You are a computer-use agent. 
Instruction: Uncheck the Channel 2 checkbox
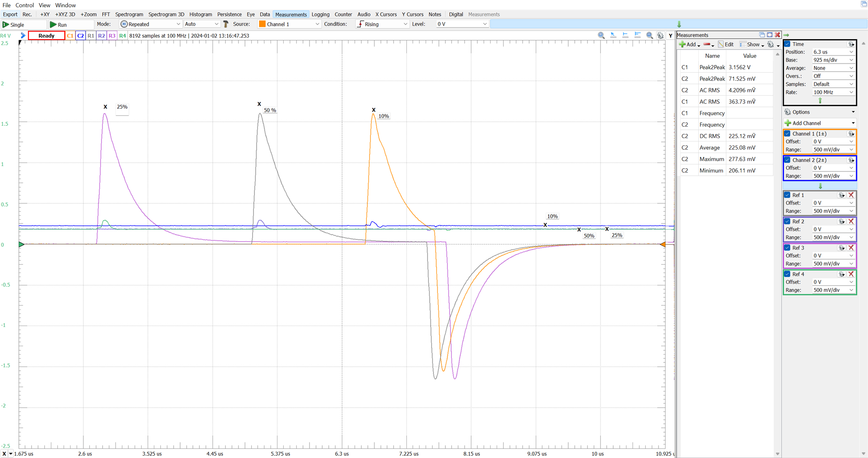pos(787,160)
